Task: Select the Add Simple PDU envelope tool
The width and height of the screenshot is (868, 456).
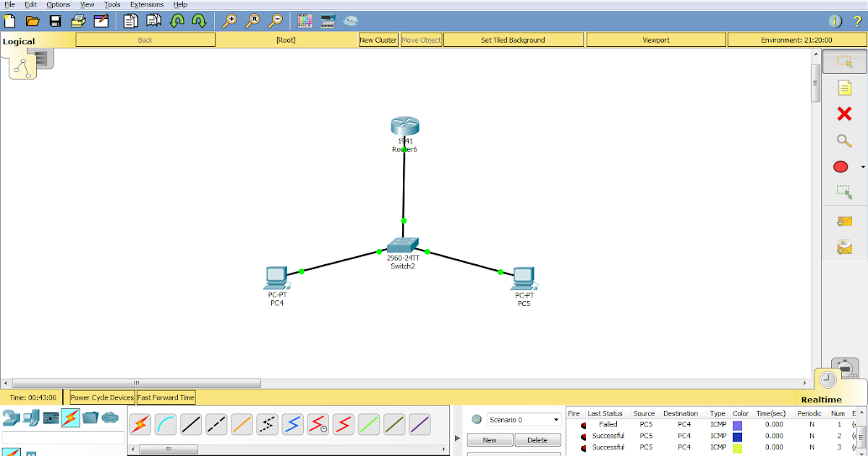Action: click(x=844, y=222)
